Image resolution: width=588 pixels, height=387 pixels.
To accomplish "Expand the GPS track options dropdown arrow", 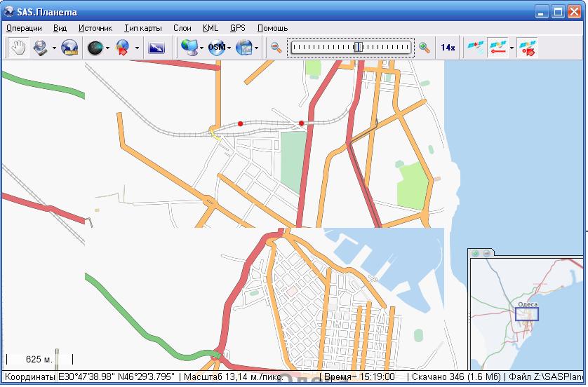I will coord(512,48).
